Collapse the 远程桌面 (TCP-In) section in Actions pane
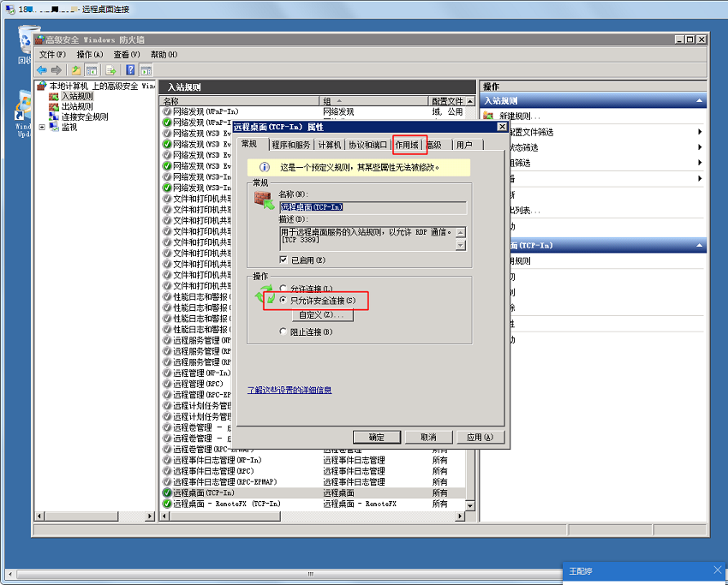The image size is (728, 585). [x=699, y=246]
